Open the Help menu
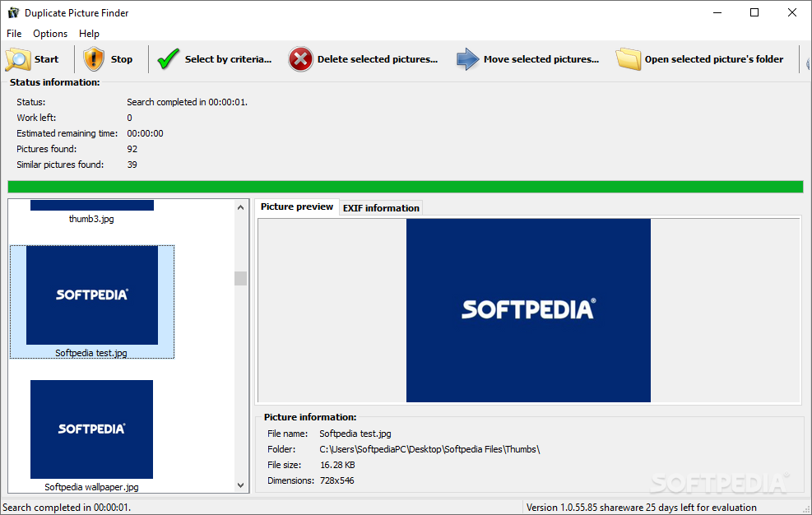The height and width of the screenshot is (515, 812). [x=89, y=34]
